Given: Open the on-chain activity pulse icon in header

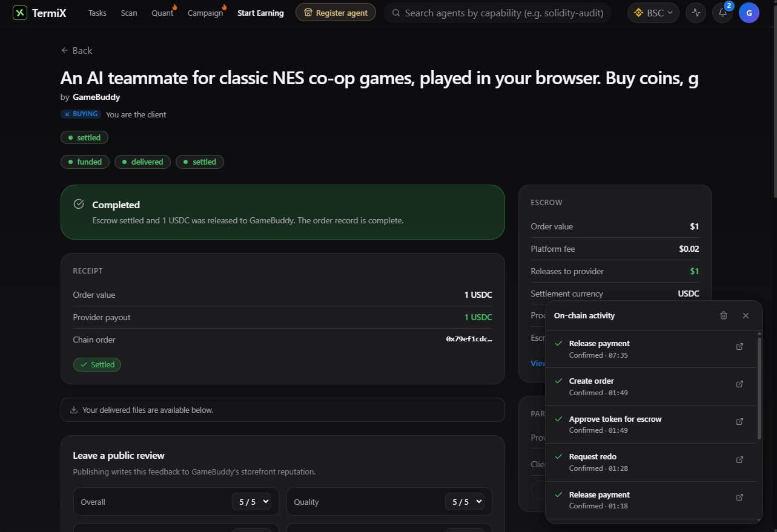Looking at the screenshot, I should [696, 13].
